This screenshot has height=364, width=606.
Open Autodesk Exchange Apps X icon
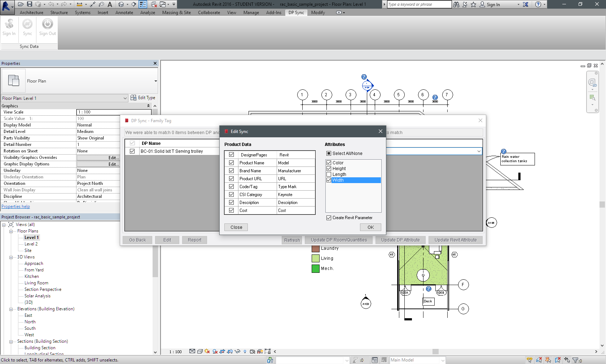(526, 4)
